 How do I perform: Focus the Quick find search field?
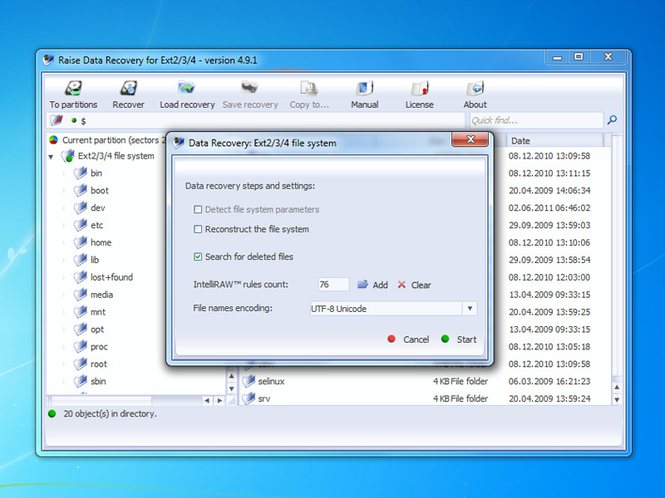(536, 120)
